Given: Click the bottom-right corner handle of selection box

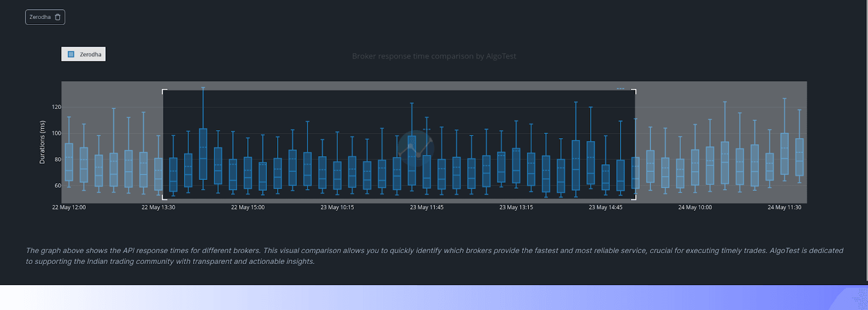Looking at the screenshot, I should [x=634, y=198].
